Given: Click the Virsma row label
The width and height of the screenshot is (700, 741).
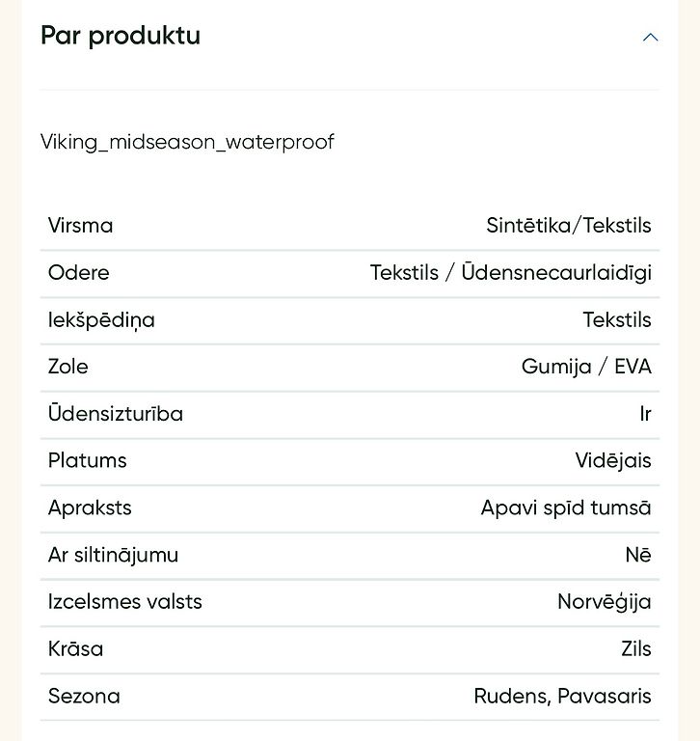Looking at the screenshot, I should point(80,226).
